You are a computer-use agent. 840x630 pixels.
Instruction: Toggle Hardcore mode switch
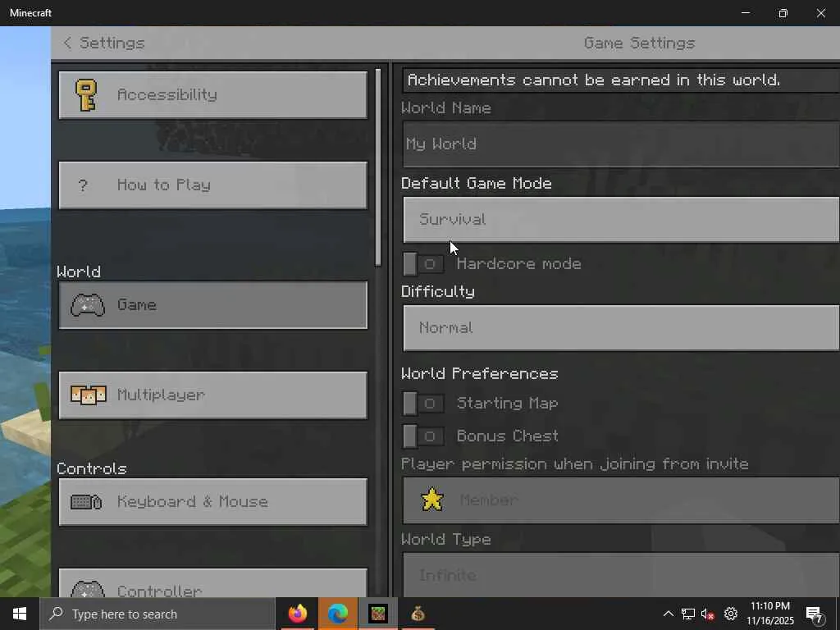coord(423,264)
